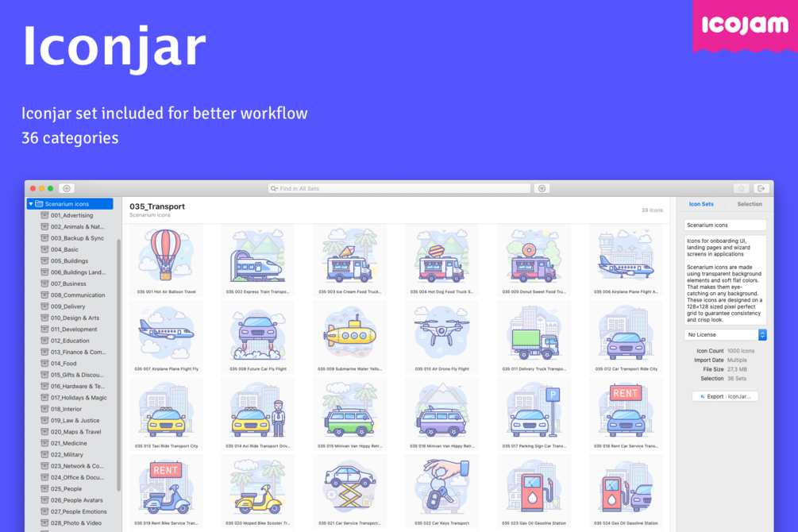This screenshot has height=532, width=798.
Task: Select the Future Car Fly Flight icon
Action: pos(258,337)
